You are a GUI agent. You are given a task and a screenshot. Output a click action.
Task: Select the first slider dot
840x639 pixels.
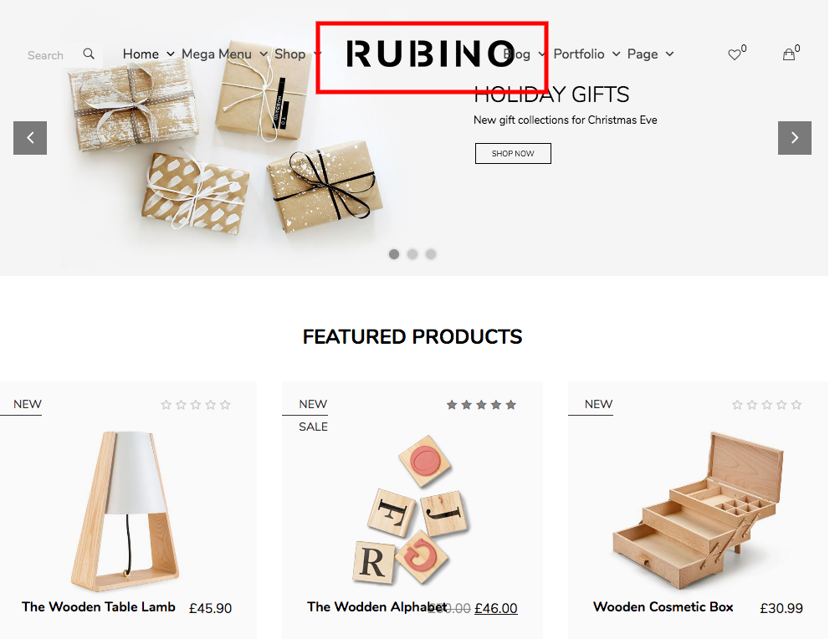pyautogui.click(x=394, y=254)
